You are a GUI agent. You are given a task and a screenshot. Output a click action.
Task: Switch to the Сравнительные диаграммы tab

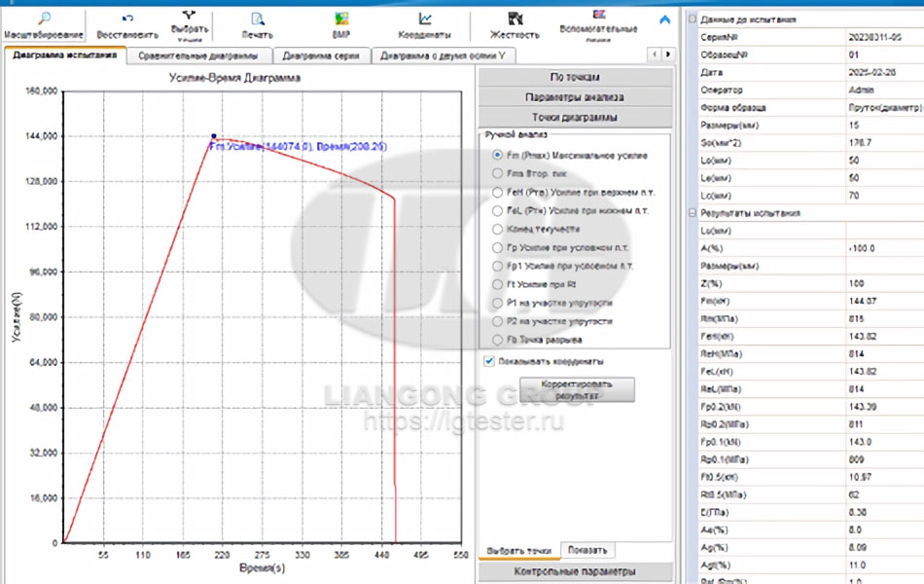pyautogui.click(x=199, y=55)
